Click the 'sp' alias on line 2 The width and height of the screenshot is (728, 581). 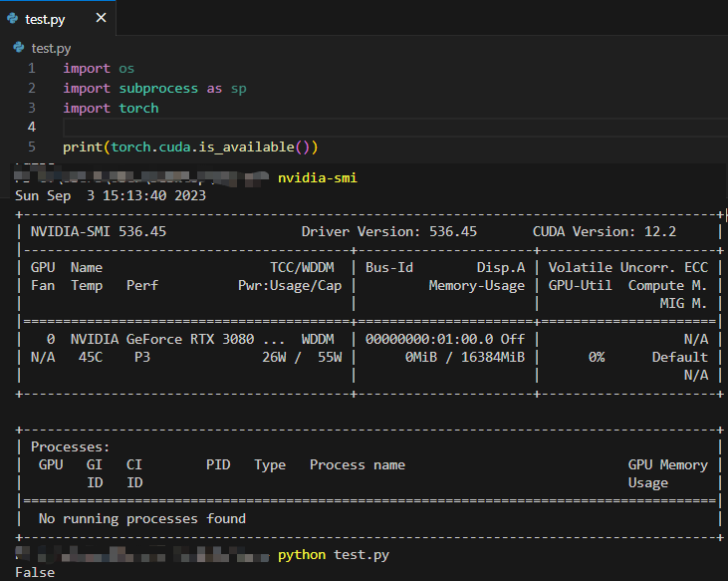(238, 88)
